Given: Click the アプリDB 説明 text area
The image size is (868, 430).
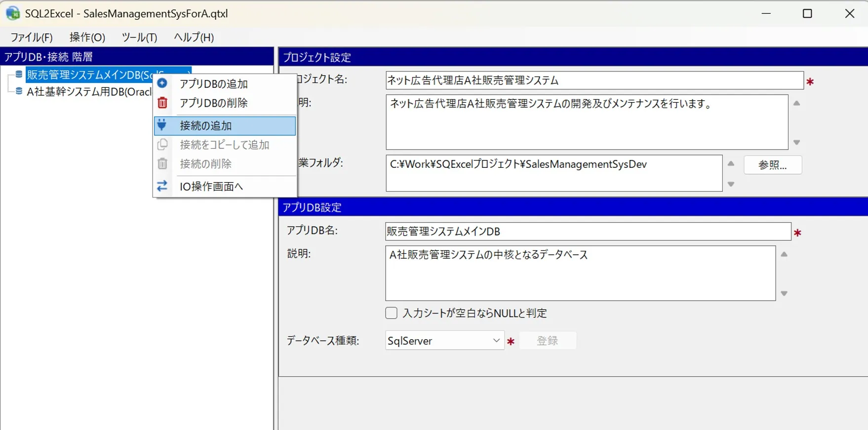Looking at the screenshot, I should [x=580, y=273].
